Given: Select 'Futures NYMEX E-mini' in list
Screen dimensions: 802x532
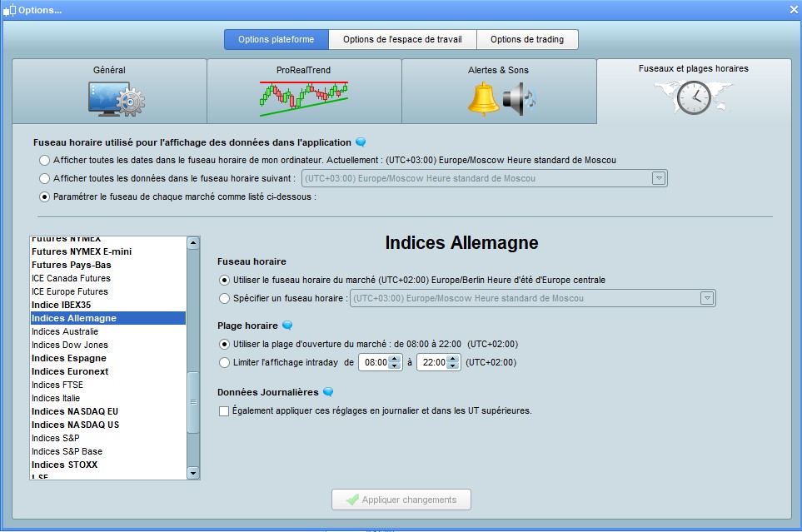Looking at the screenshot, I should (108, 251).
